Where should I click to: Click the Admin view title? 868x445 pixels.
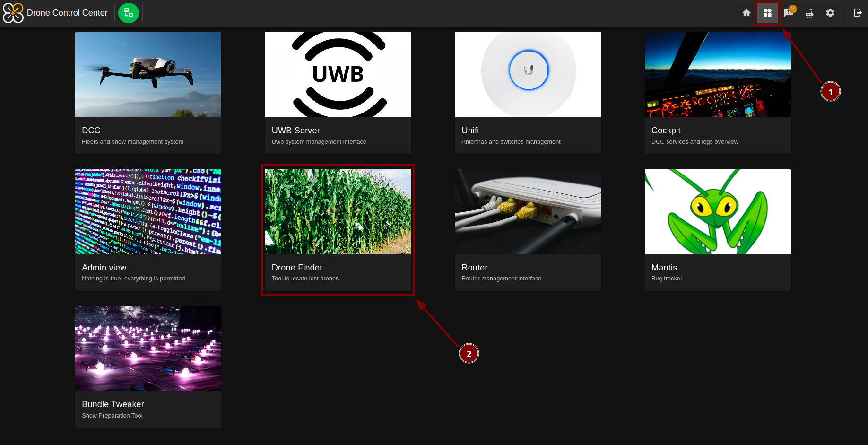pyautogui.click(x=104, y=268)
